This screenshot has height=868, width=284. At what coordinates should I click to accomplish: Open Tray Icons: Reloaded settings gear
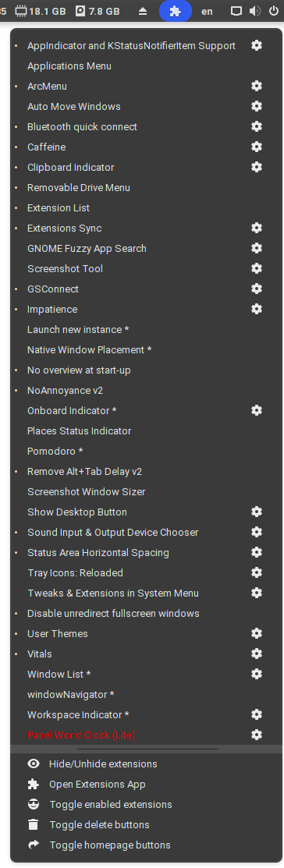coord(257,572)
